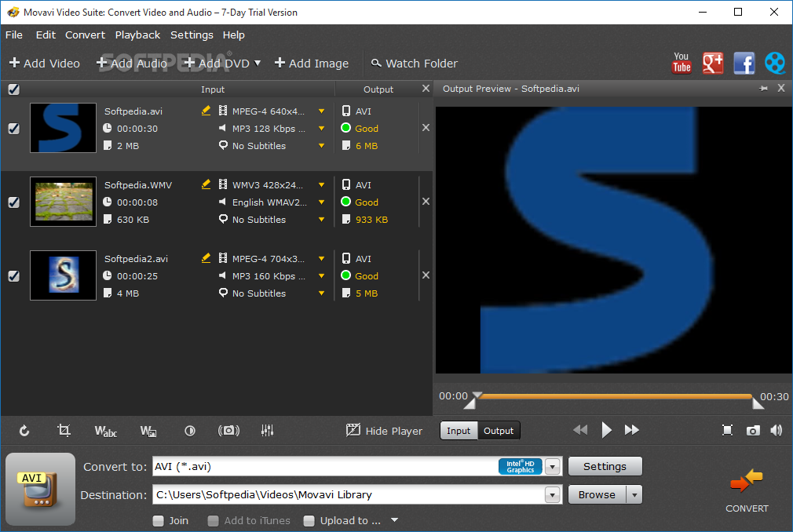
Task: Remove Softpedia2.avi from the list
Action: pos(426,275)
